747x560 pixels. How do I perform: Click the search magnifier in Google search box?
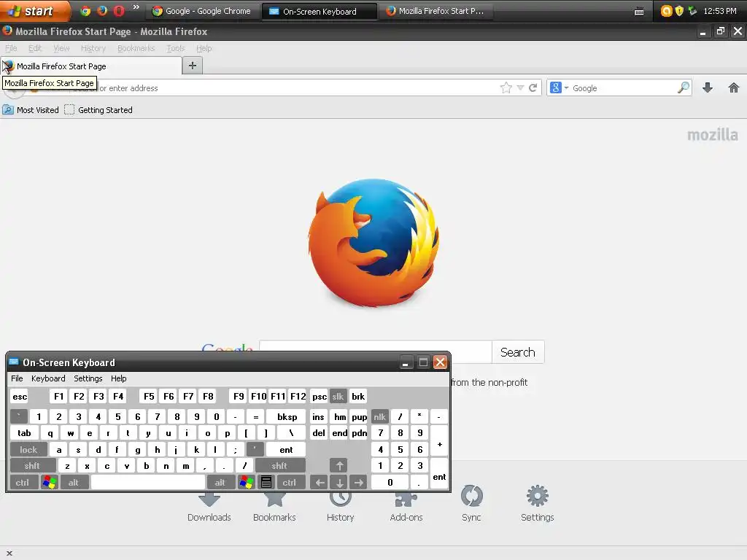(683, 87)
